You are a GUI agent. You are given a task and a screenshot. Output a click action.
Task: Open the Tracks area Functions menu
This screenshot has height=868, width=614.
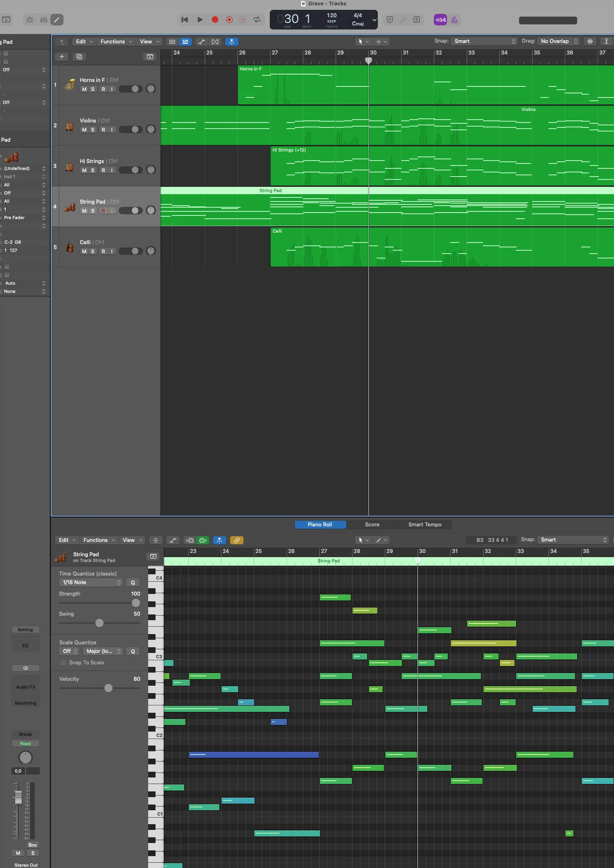(x=116, y=42)
